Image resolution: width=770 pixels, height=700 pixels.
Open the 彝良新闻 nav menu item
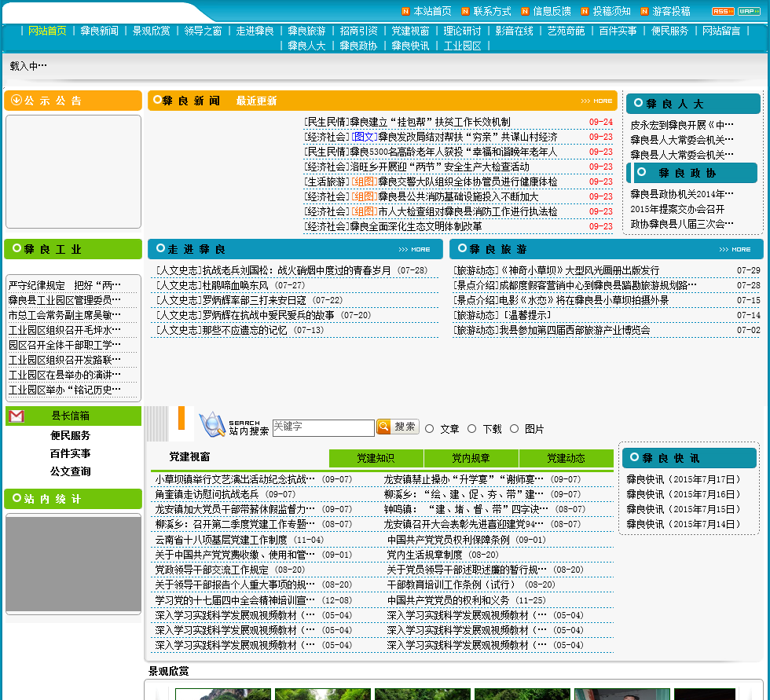99,31
